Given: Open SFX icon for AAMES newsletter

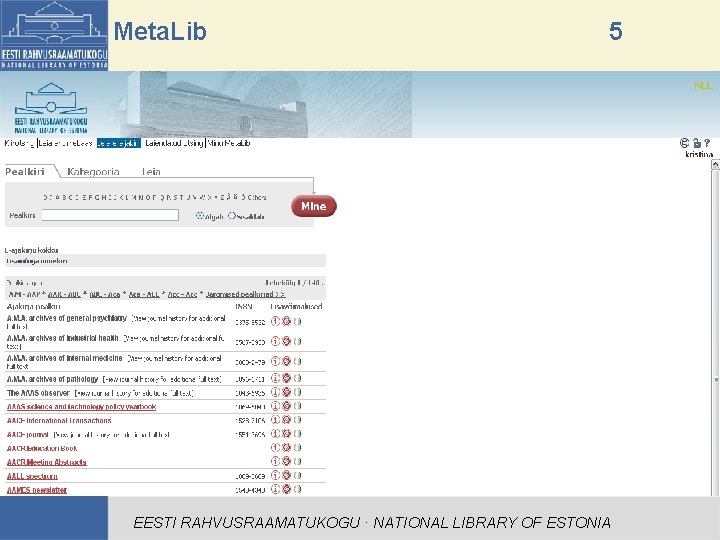Looking at the screenshot, I should point(286,489).
